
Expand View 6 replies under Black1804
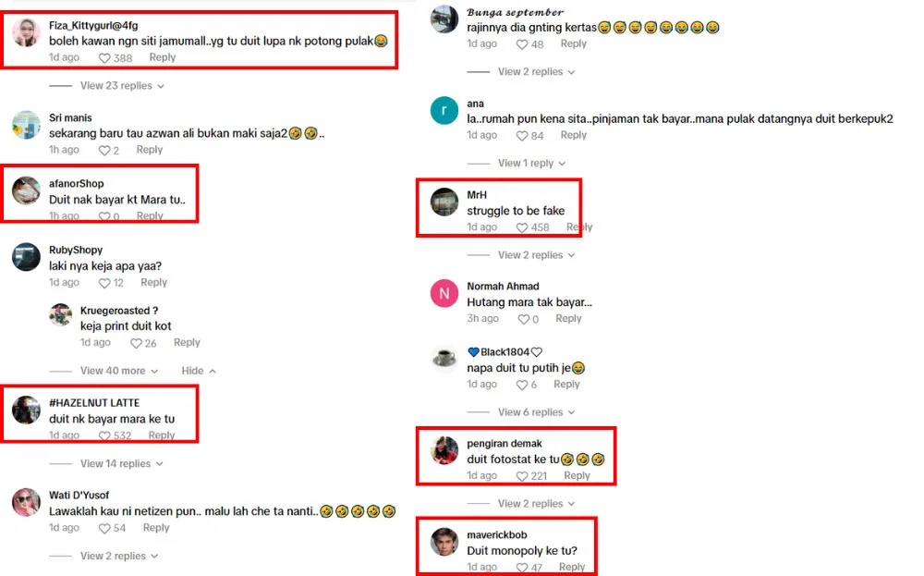tap(536, 412)
